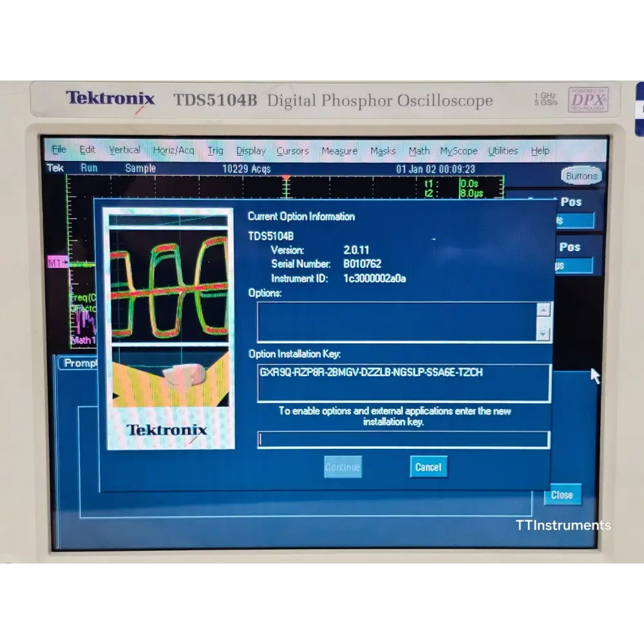Image resolution: width=644 pixels, height=644 pixels.
Task: Open the Horiz/Acq menu
Action: click(173, 150)
